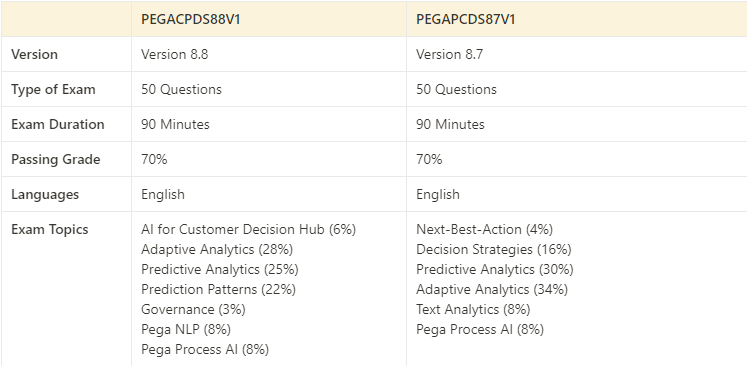
Task: Click Text Analytics (8%) topic
Action: (x=473, y=309)
